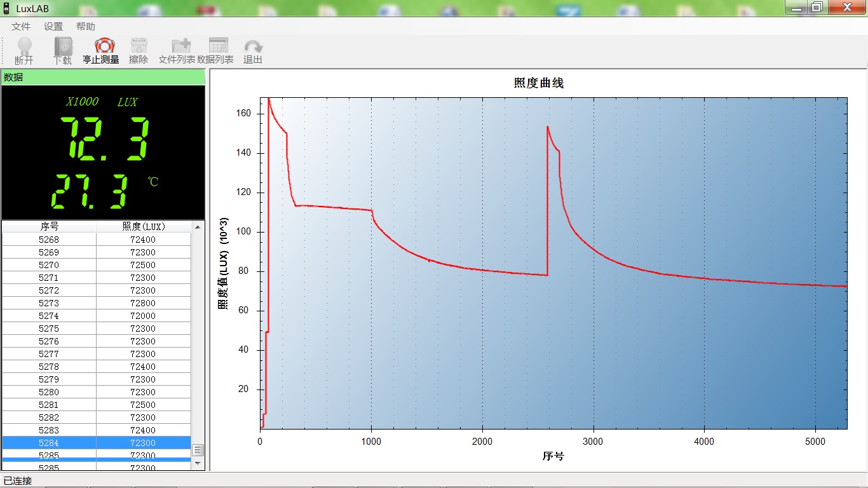Click the 照度(LUX) column header
Screen dimensions: 868x488
tap(143, 226)
